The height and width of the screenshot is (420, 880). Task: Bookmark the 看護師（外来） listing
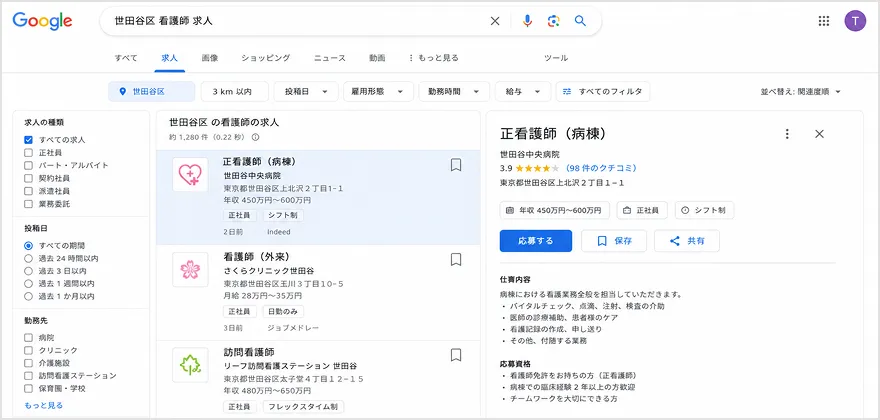[456, 259]
